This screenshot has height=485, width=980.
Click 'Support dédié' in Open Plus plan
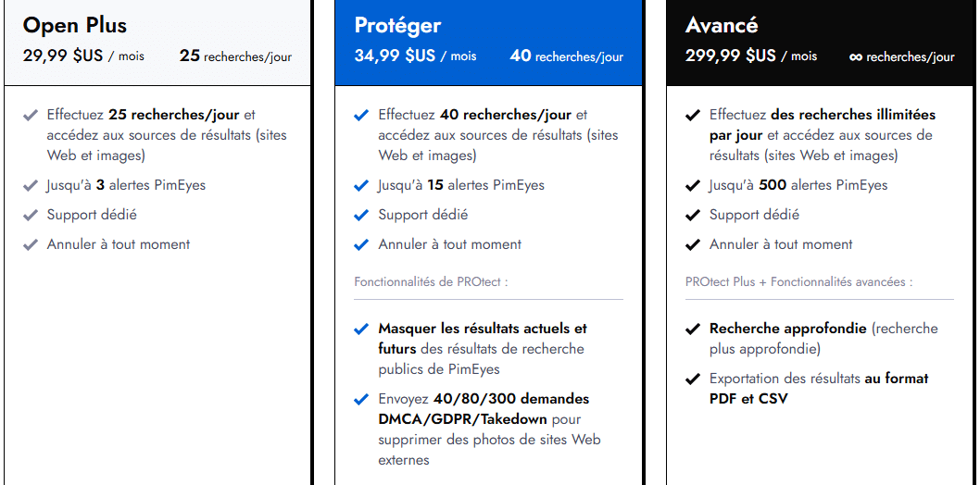[x=92, y=215]
